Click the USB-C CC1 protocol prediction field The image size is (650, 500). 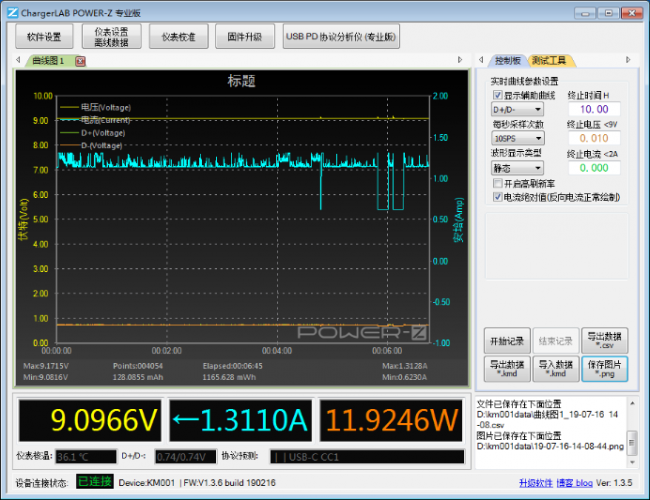coord(367,456)
